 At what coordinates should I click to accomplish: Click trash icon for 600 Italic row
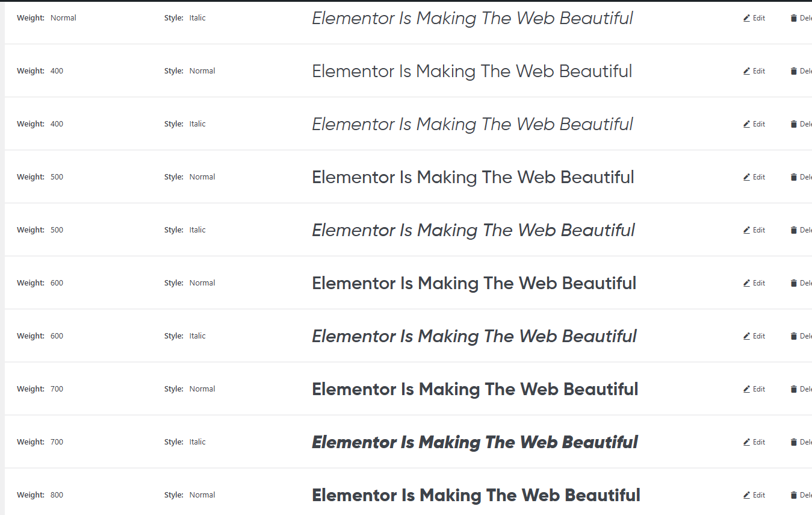(793, 336)
